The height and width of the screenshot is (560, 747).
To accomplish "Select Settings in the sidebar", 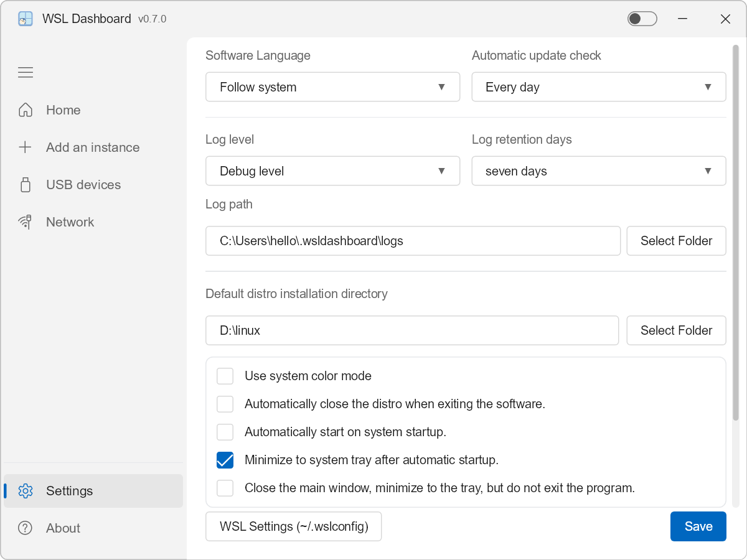I will click(70, 491).
